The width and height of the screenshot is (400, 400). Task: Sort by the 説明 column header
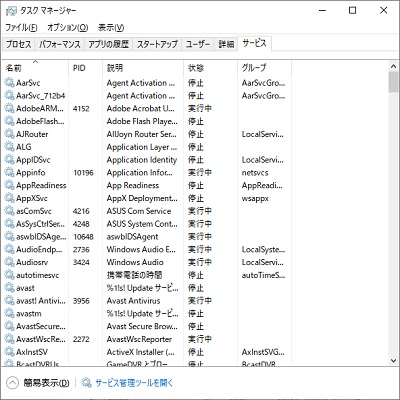(x=143, y=68)
